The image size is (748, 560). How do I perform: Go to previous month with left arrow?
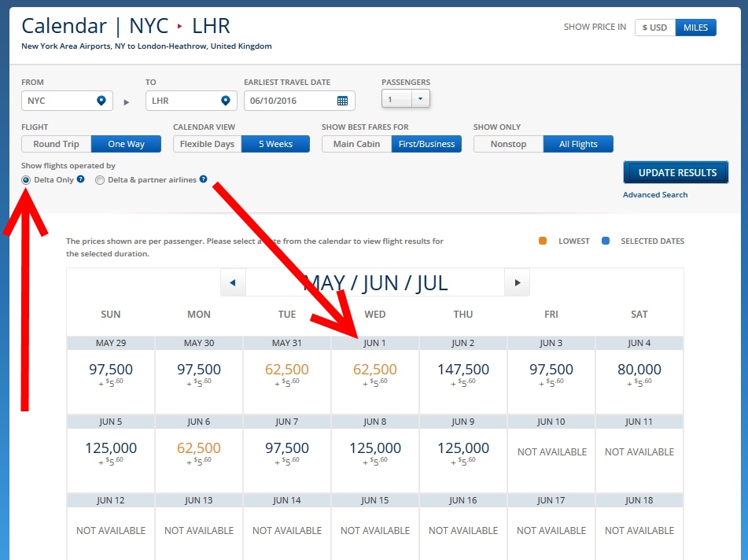click(233, 282)
